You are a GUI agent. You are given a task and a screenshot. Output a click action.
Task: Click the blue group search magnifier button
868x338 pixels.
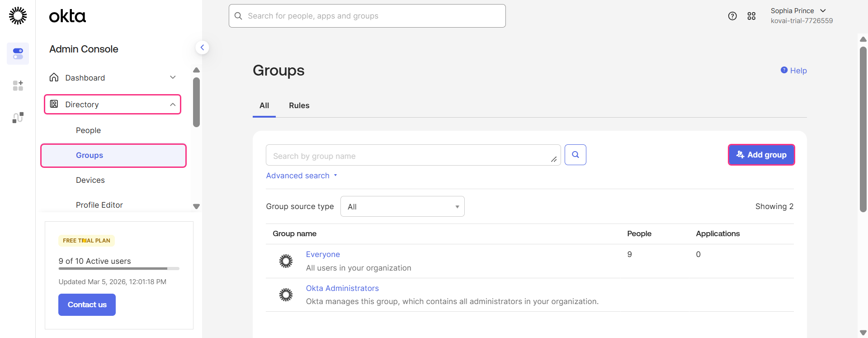(576, 155)
